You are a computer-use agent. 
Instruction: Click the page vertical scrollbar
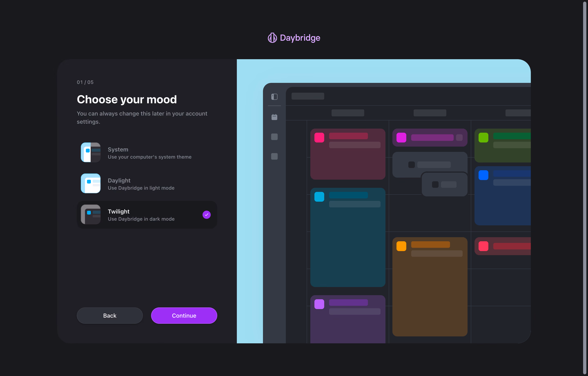[x=585, y=188]
